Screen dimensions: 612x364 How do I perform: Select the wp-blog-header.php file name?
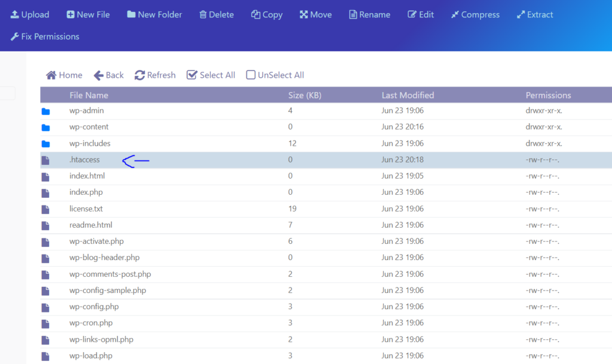104,258
